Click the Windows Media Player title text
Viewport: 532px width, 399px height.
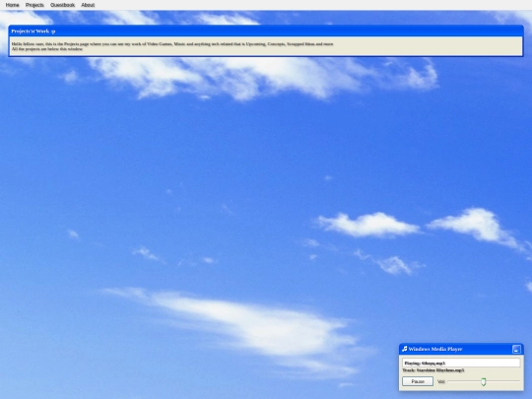click(435, 349)
